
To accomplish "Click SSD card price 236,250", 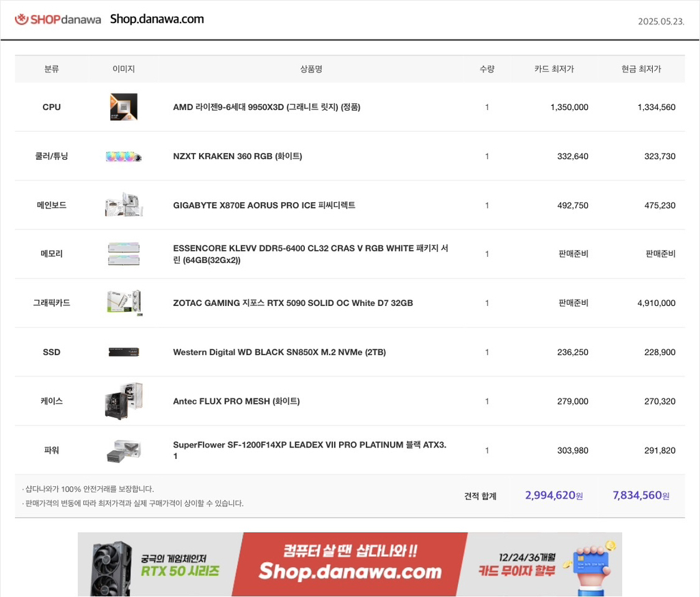I will 573,352.
